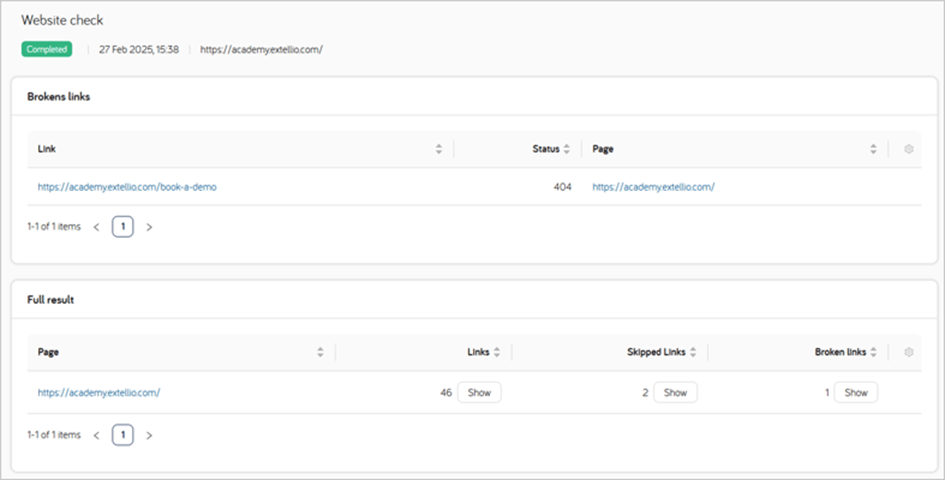Click the 404 status value
This screenshot has height=480, width=945.
pos(562,187)
